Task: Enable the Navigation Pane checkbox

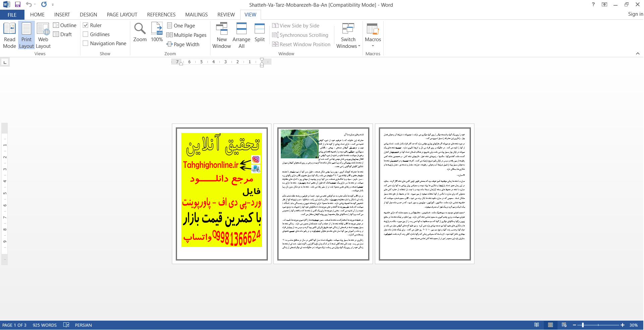Action: click(85, 44)
